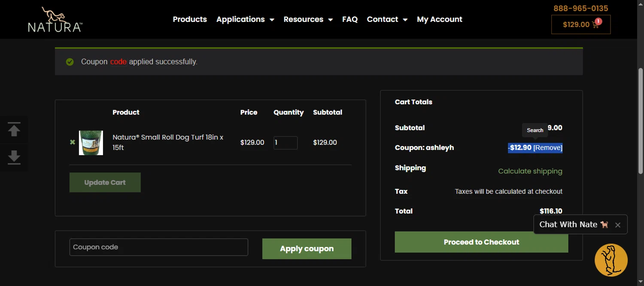The height and width of the screenshot is (286, 644).
Task: Expand the Contact dropdown menu
Action: pos(387,19)
